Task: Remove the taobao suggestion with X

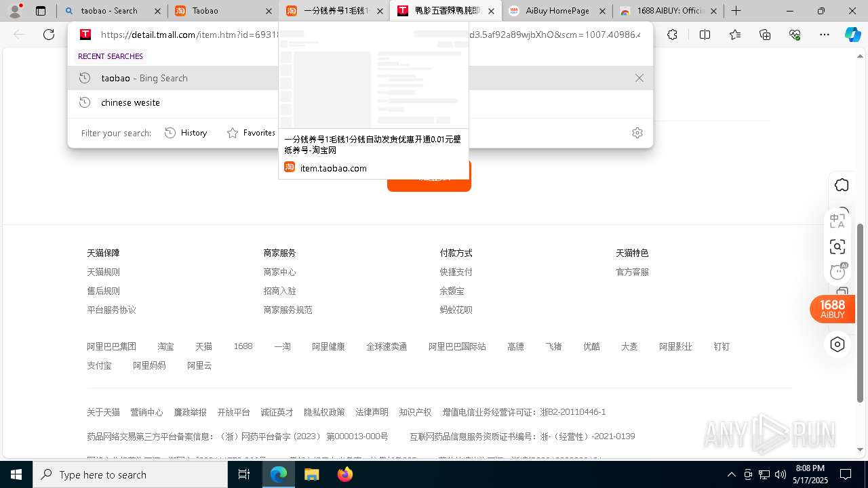Action: click(639, 78)
